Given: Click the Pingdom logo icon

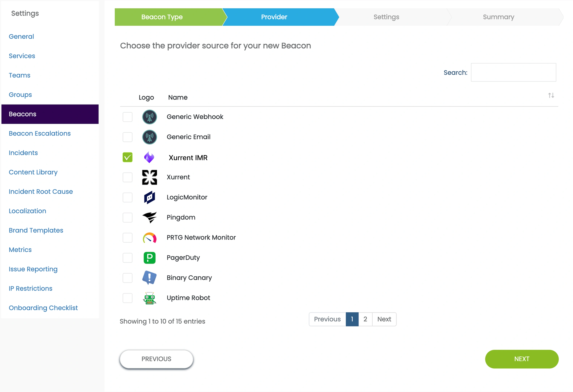Looking at the screenshot, I should click(149, 217).
